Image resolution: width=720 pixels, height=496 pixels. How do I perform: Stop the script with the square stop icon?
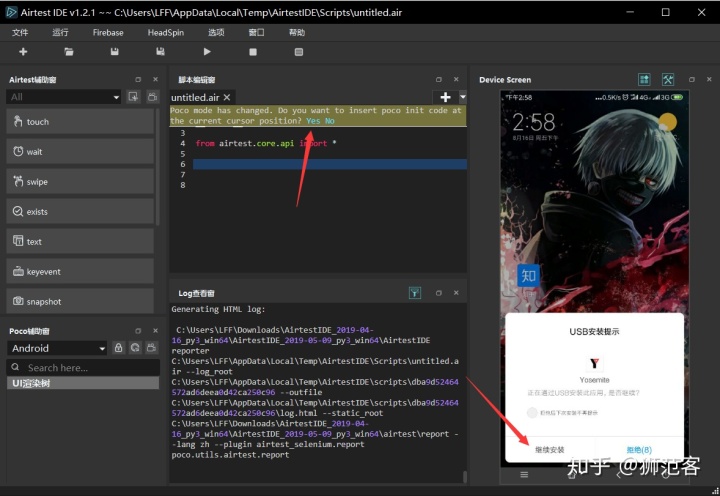pos(253,52)
